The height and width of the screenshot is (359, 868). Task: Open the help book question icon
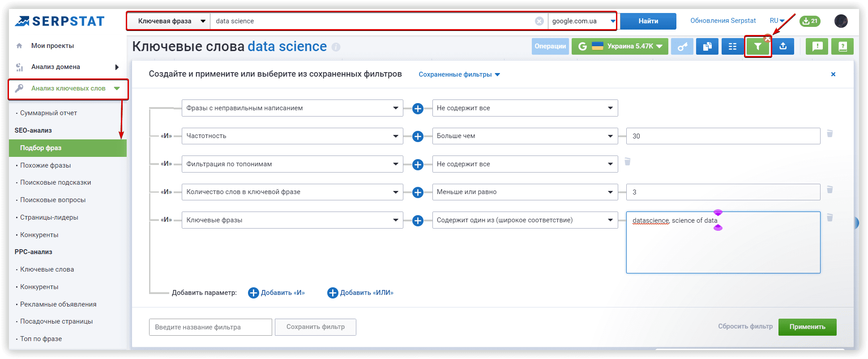(842, 47)
